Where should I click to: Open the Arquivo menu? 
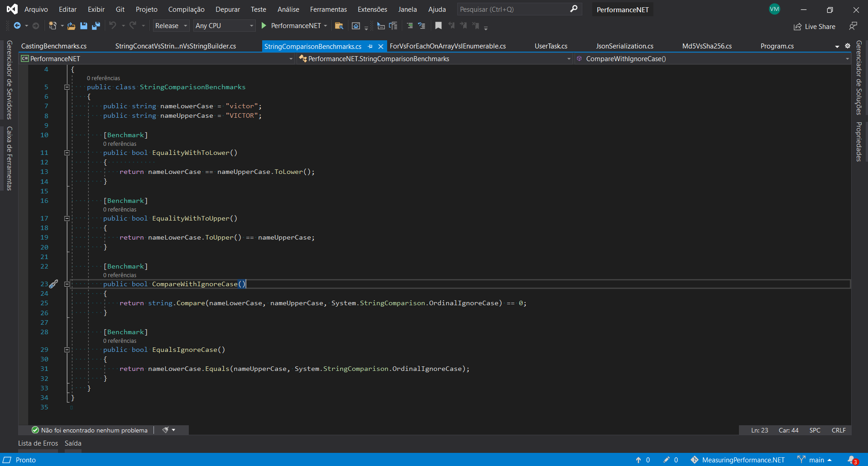36,9
